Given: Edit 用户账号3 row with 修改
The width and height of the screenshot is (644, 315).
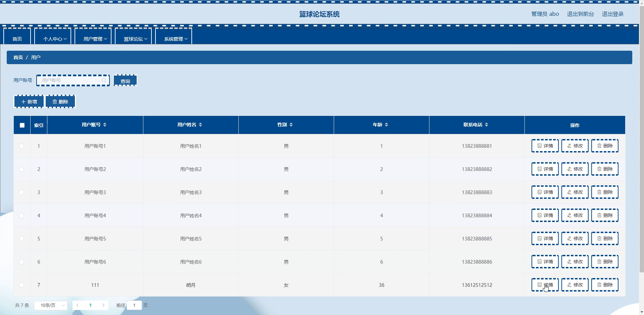Looking at the screenshot, I should 575,192.
